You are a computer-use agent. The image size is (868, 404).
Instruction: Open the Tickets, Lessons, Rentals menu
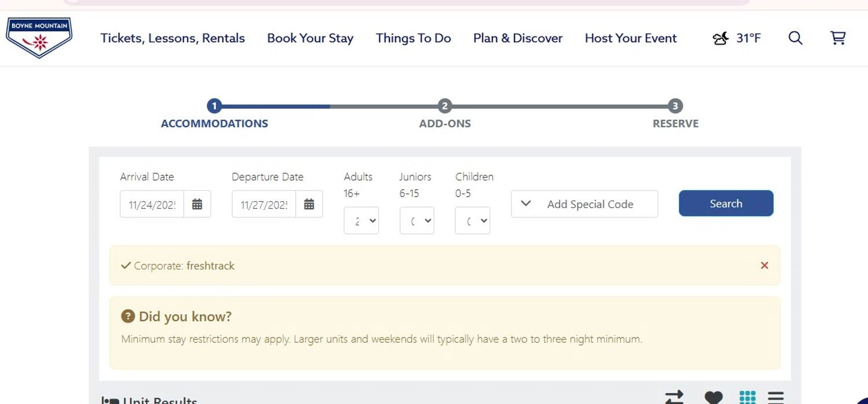click(x=172, y=38)
